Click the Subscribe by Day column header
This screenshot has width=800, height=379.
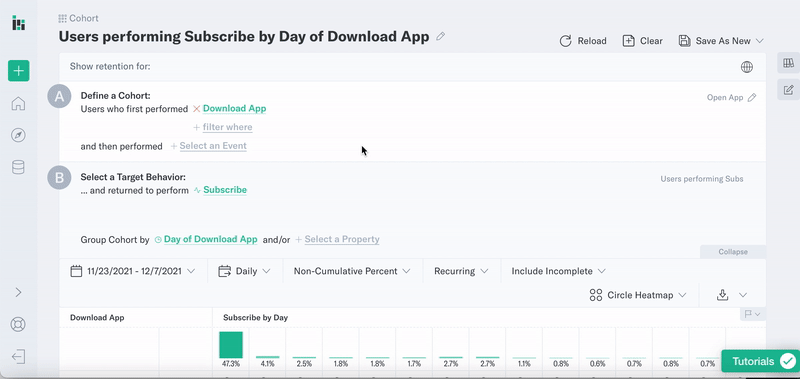255,317
